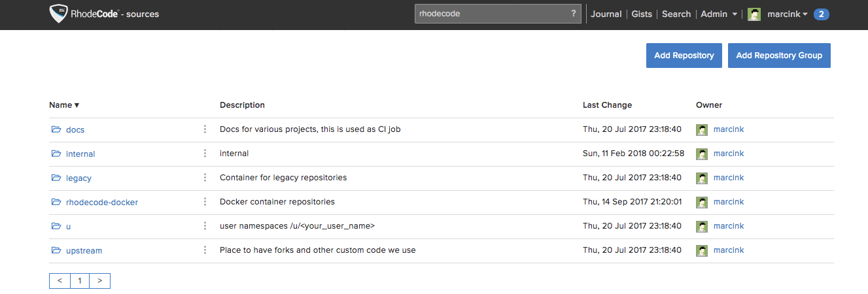Click marcink's avatar in the top bar
Screen dimensions: 868x294
754,14
